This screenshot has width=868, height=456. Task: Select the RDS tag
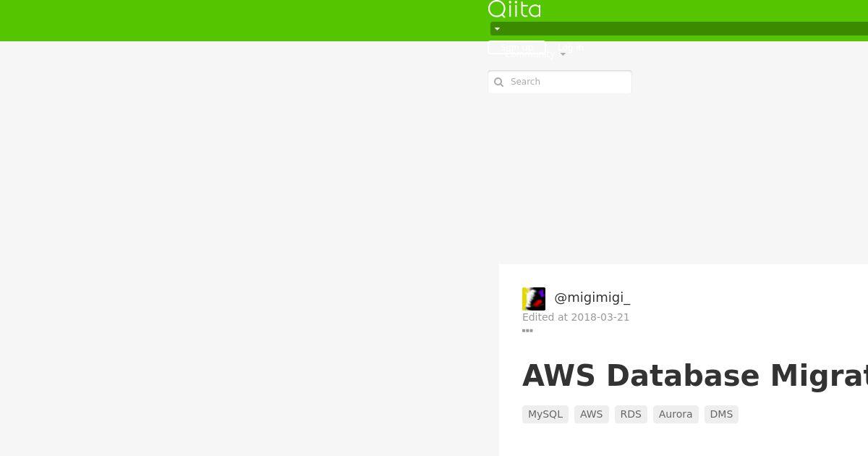pos(631,414)
